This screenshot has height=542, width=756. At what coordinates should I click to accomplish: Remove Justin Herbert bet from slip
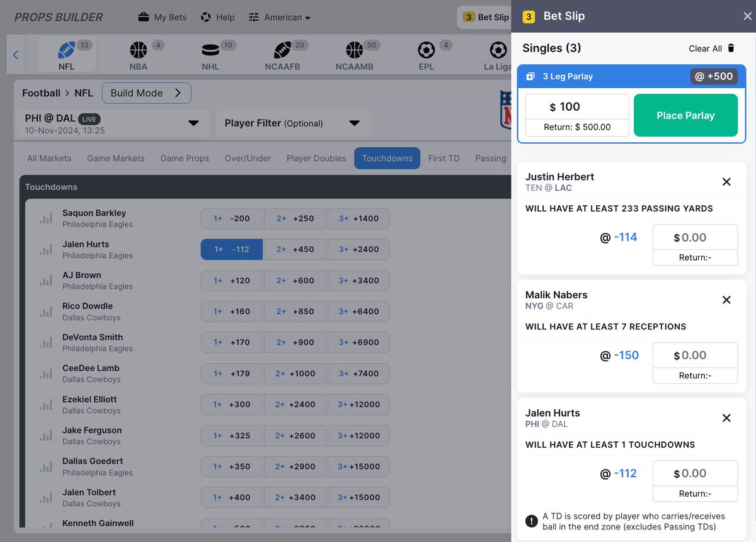coord(726,182)
